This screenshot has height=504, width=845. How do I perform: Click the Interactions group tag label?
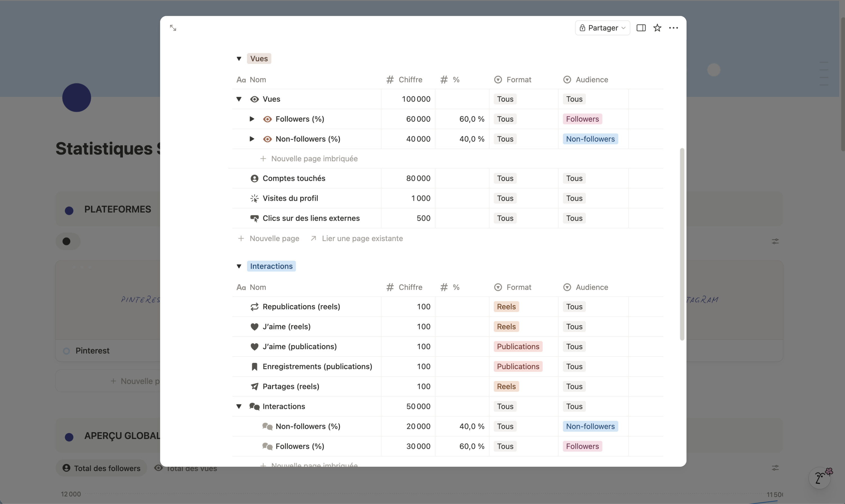271,266
